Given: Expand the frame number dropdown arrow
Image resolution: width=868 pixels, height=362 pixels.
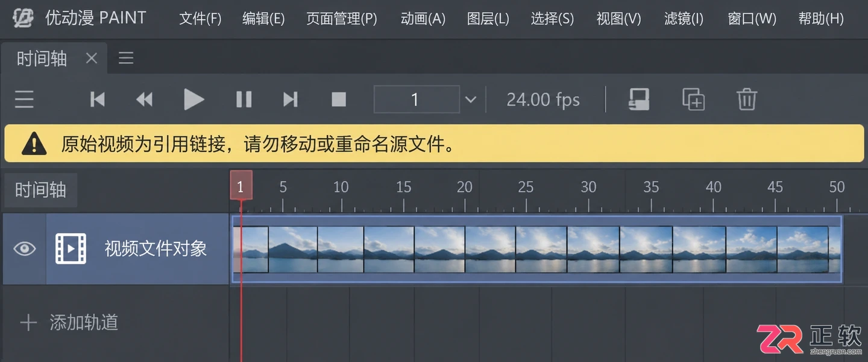Looking at the screenshot, I should pyautogui.click(x=471, y=100).
